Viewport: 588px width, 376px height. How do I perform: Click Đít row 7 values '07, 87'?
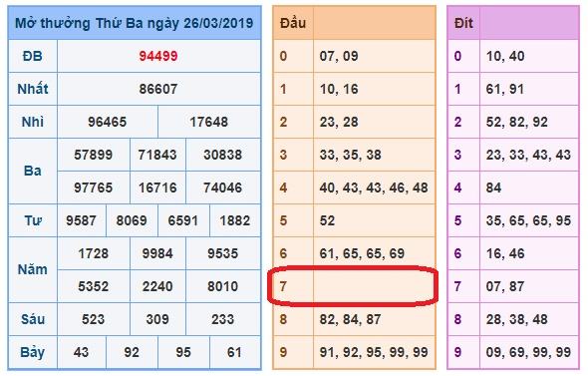point(505,286)
